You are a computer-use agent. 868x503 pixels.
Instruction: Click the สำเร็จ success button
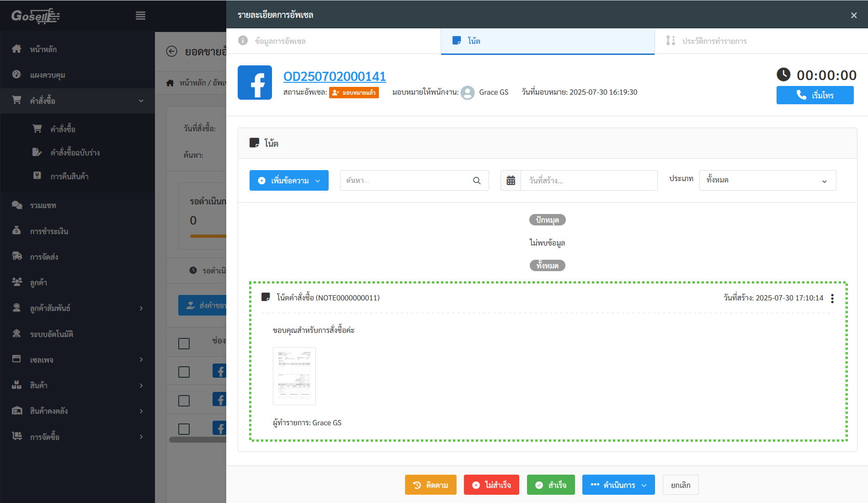coord(551,485)
